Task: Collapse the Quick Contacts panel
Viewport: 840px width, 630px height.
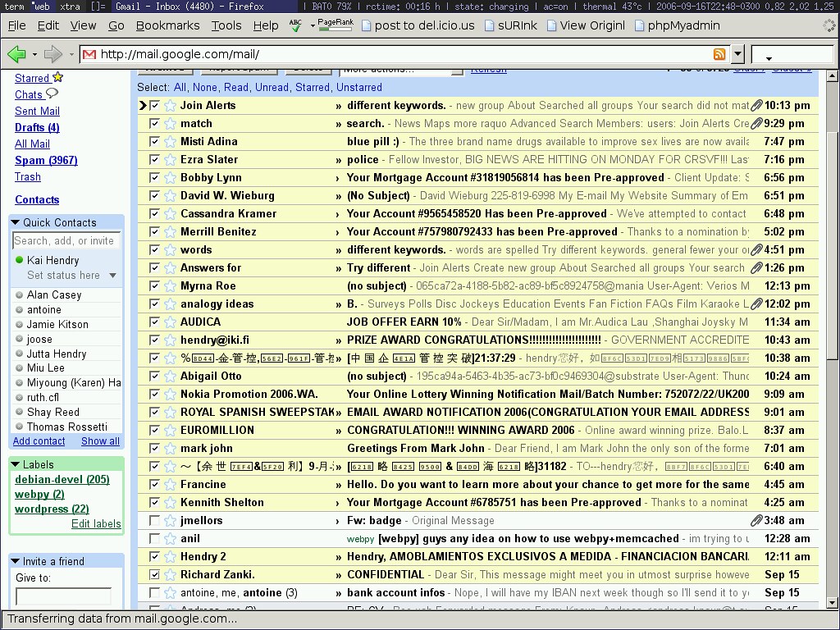Action: coord(15,222)
